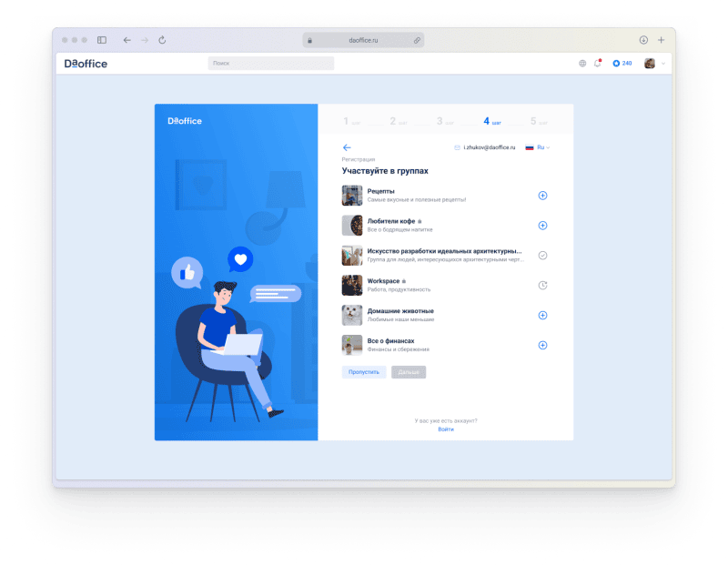
Task: Click the Рецепты group thumbnail image
Action: tap(351, 196)
